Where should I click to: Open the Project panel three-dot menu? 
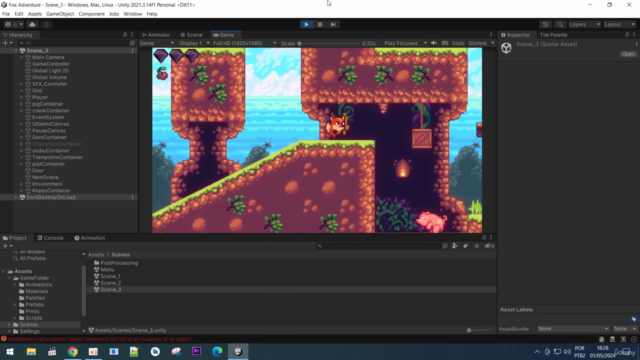click(491, 238)
